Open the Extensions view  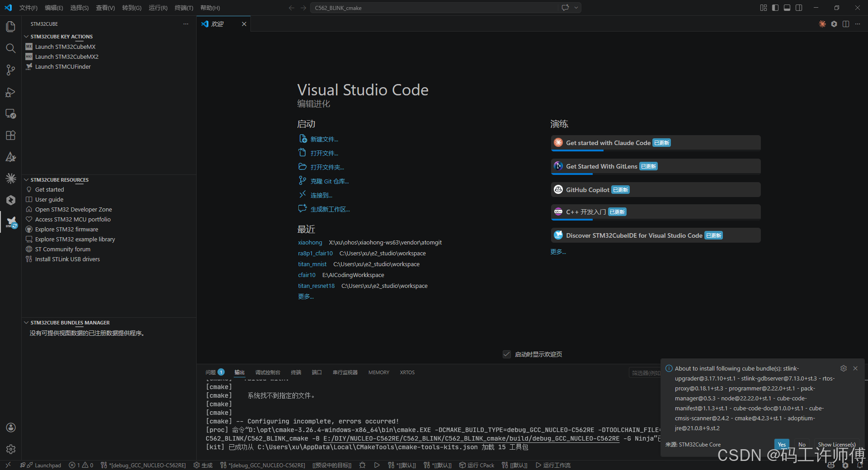pos(10,135)
